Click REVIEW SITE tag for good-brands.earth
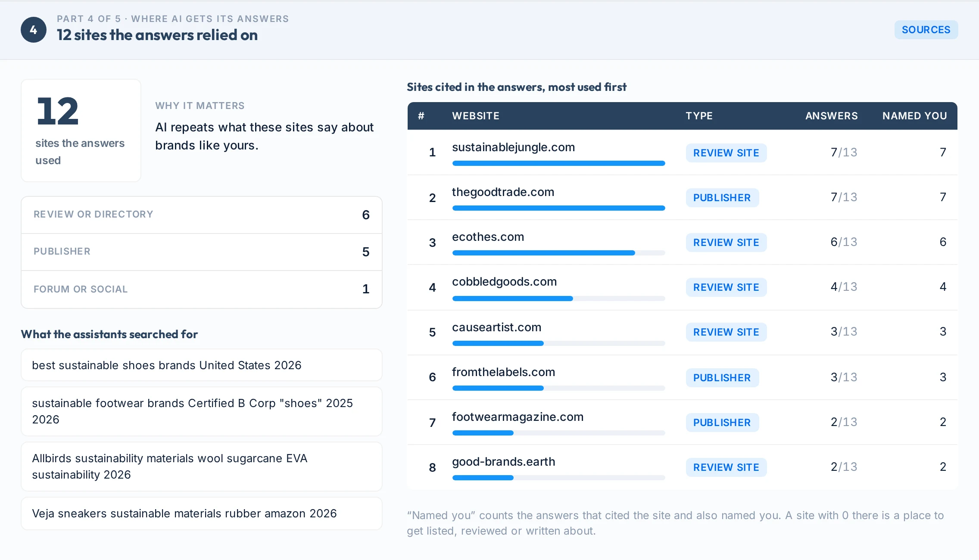979x560 pixels. (726, 467)
